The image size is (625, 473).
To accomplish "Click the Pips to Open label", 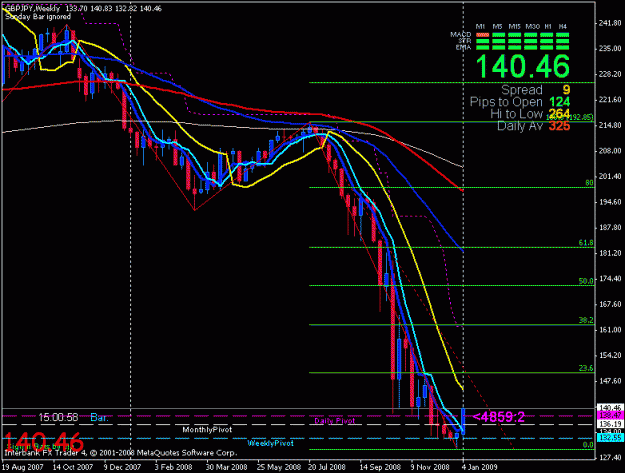I will 506,102.
